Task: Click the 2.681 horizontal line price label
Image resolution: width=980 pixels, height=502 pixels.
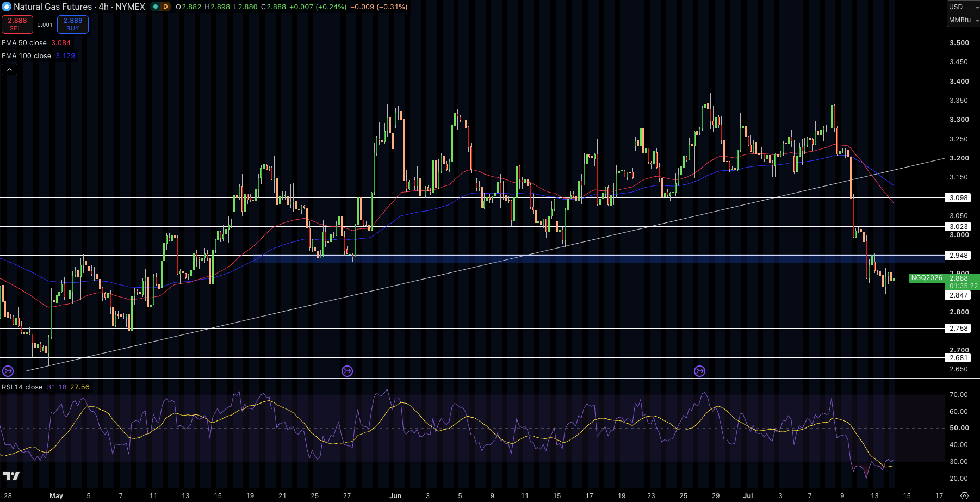Action: coord(959,357)
